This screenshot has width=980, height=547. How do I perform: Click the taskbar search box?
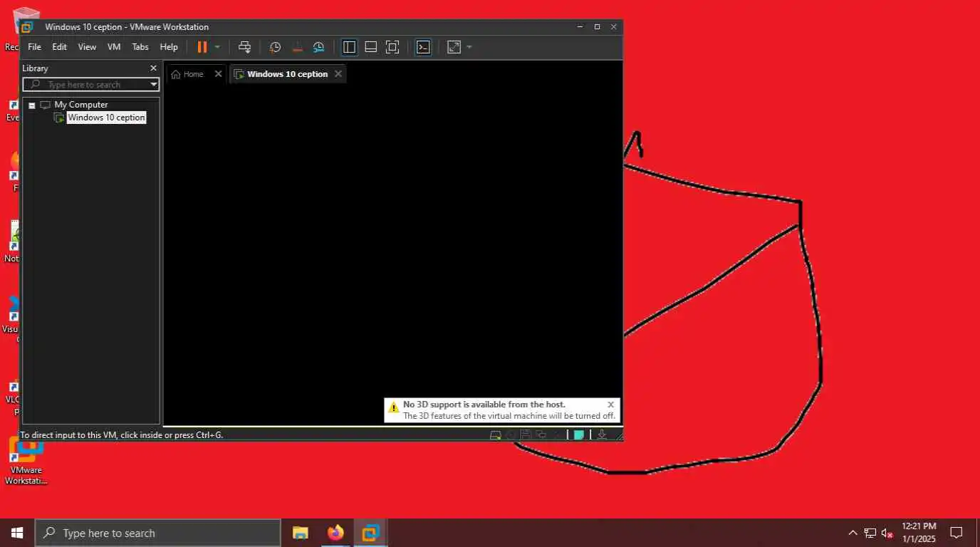click(x=157, y=533)
